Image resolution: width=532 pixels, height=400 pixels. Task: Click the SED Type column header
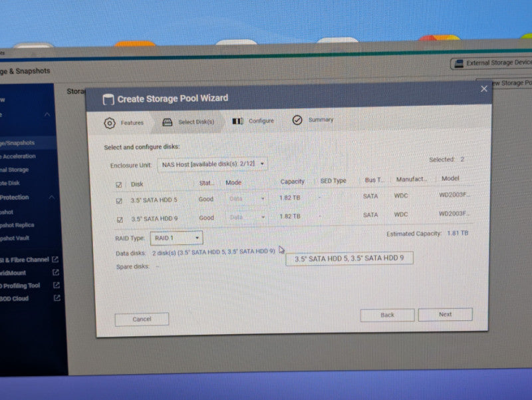[x=333, y=180]
